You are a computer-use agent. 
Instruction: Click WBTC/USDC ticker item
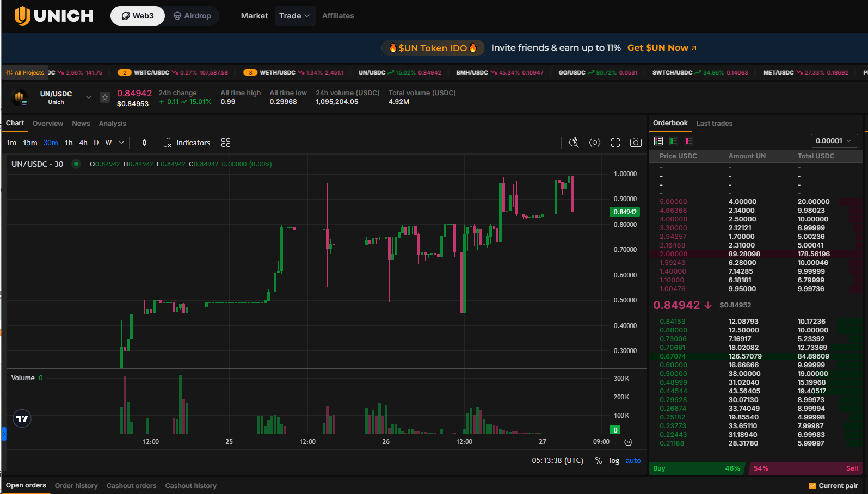pyautogui.click(x=173, y=72)
